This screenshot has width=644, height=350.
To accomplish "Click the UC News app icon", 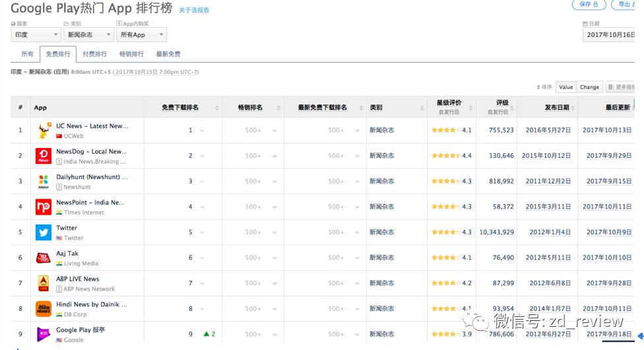I will click(44, 130).
